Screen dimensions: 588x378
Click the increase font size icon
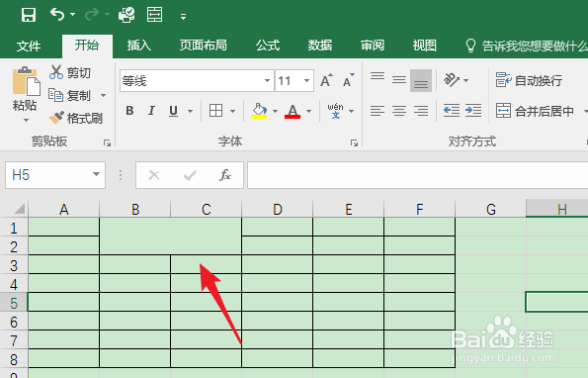pos(326,80)
